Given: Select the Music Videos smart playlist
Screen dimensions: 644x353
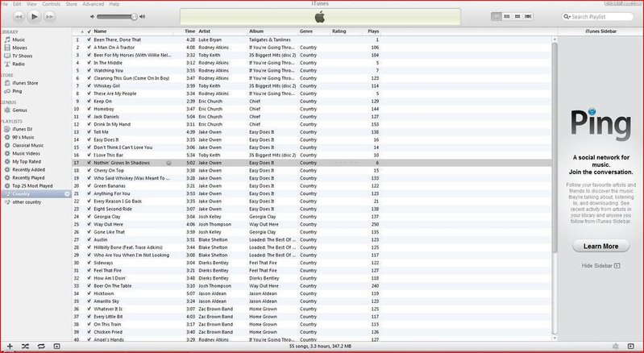Looking at the screenshot, I should 26,153.
